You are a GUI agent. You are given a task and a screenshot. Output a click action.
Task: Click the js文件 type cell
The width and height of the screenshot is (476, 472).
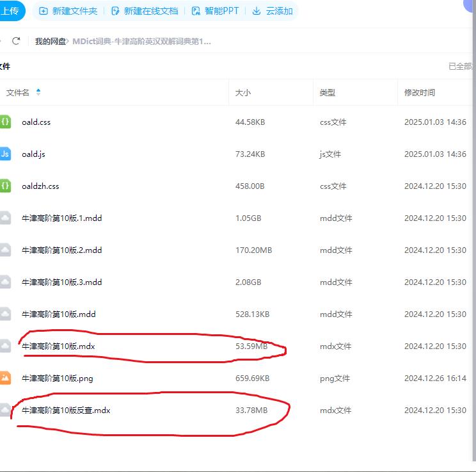330,154
